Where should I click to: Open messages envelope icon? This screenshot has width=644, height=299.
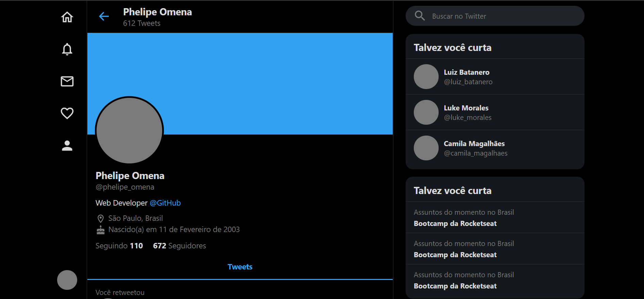67,81
